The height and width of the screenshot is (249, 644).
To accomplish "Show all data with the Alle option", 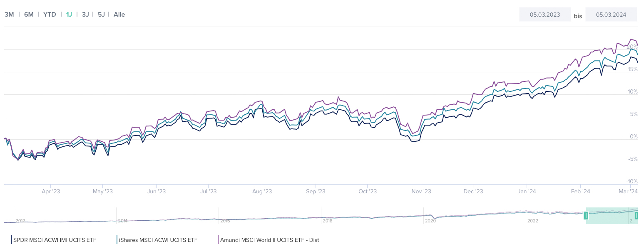I will tap(119, 14).
